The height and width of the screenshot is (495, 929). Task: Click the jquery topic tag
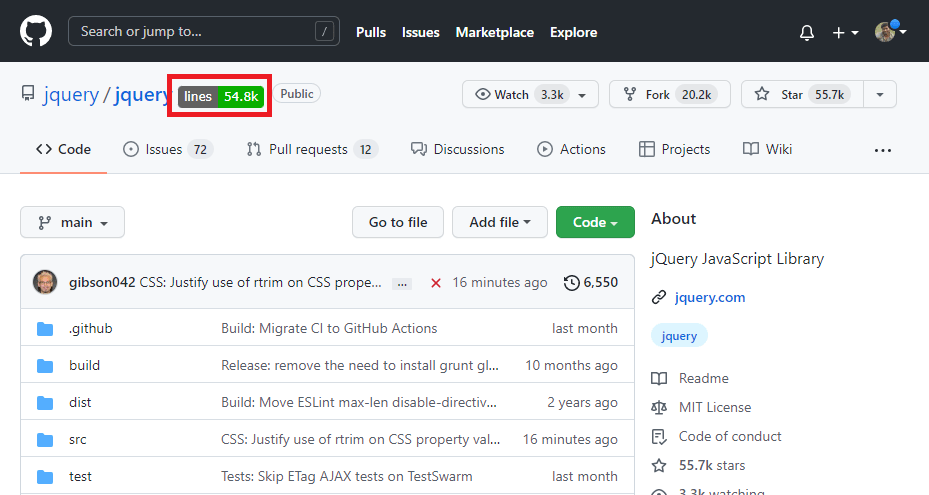[679, 336]
